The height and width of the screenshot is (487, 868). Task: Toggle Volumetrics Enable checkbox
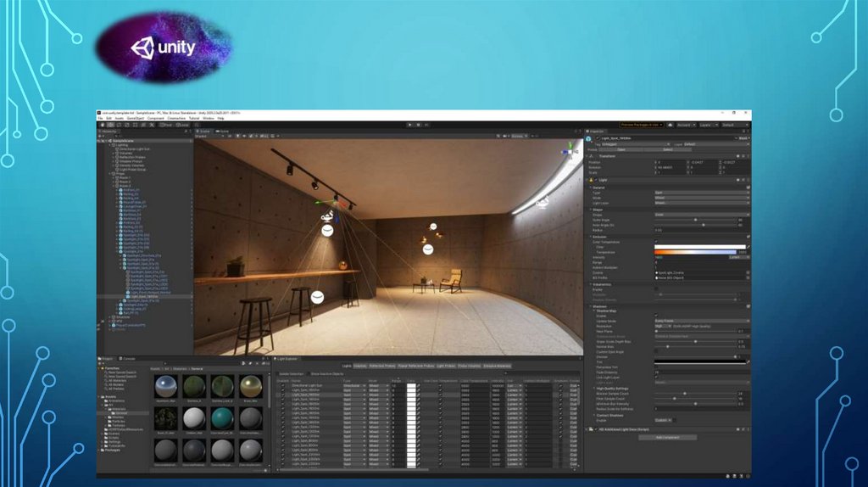point(657,289)
